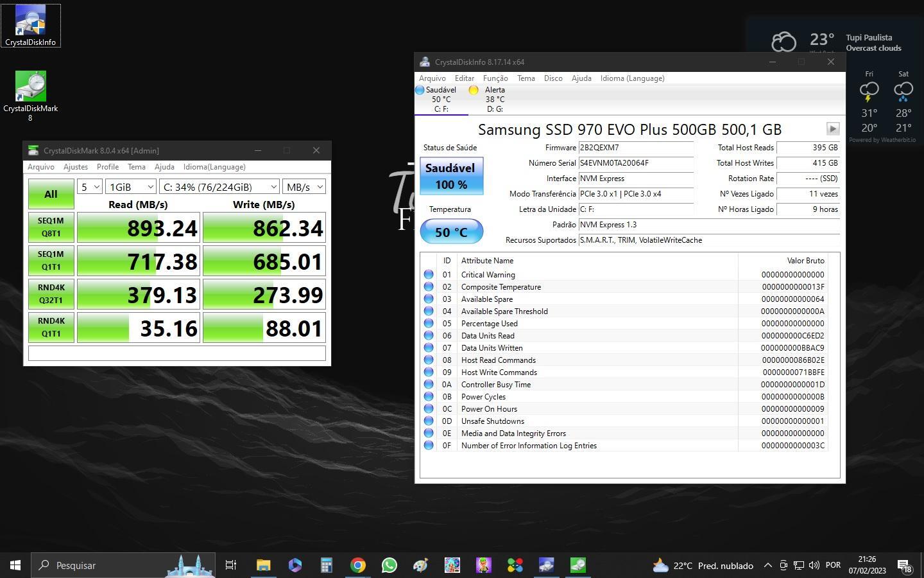Start the SEQ1M Q8T1 test
Screen dimensions: 924x578
coord(51,227)
